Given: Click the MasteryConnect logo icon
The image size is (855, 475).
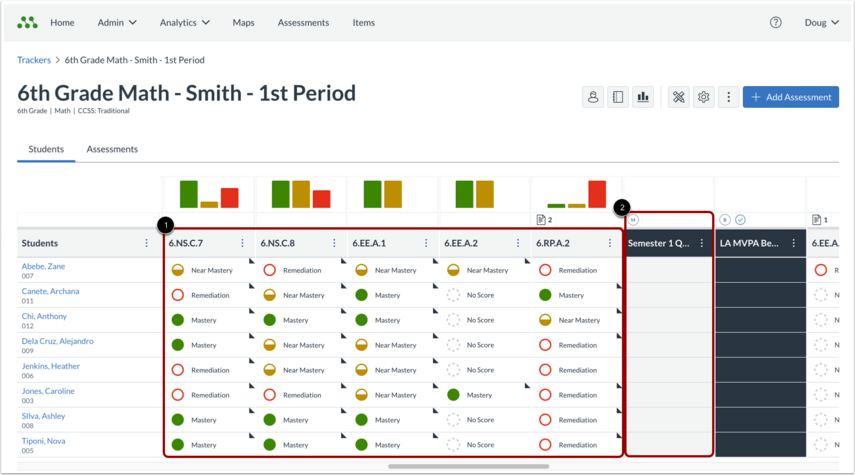Looking at the screenshot, I should [27, 22].
